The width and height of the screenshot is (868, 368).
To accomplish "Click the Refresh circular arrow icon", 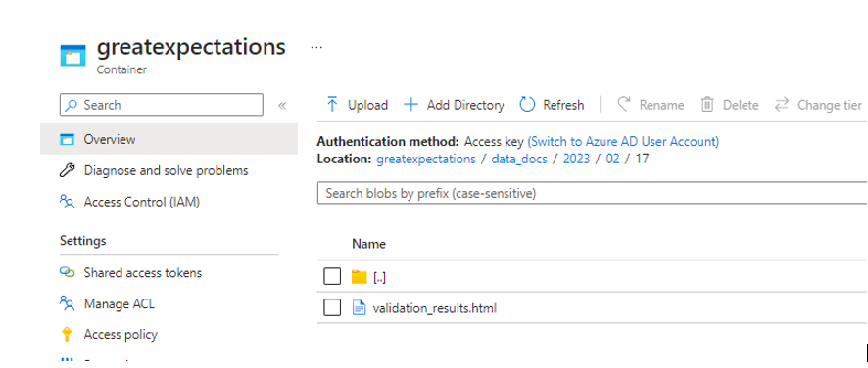I will 527,104.
